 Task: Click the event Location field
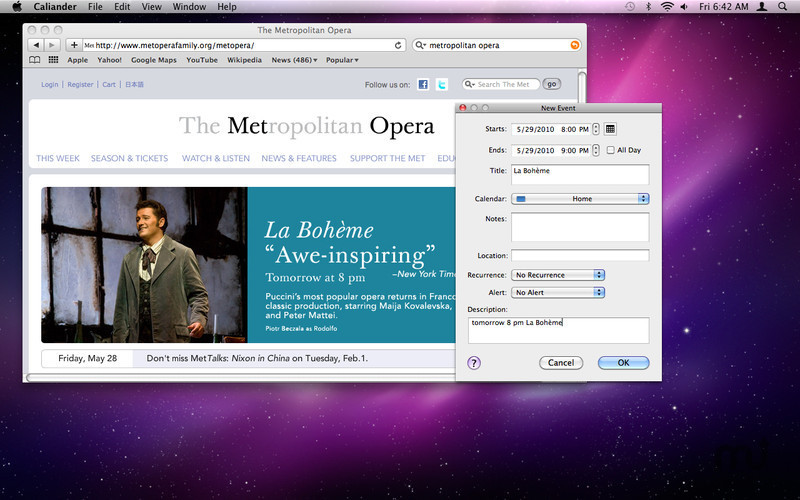[x=580, y=255]
